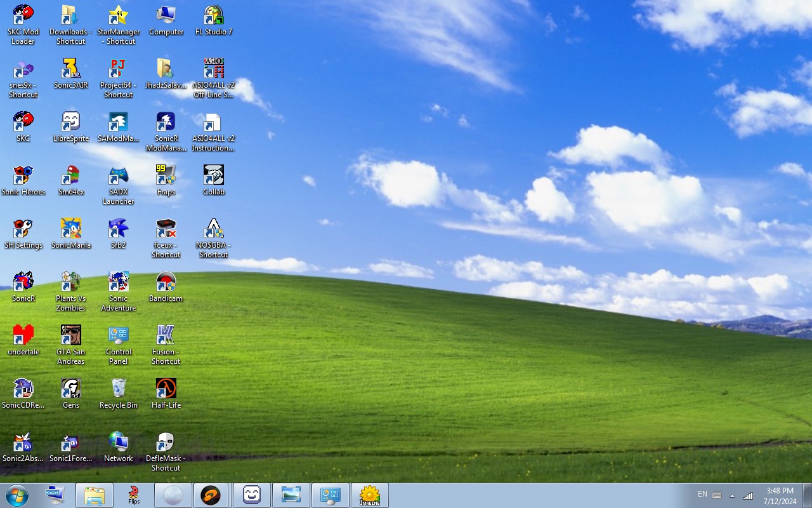
Task: Switch to the orange swirl media player taskbar button
Action: pyautogui.click(x=211, y=495)
